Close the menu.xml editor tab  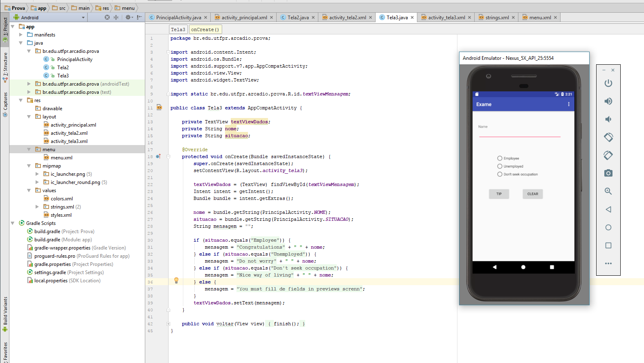tap(555, 18)
